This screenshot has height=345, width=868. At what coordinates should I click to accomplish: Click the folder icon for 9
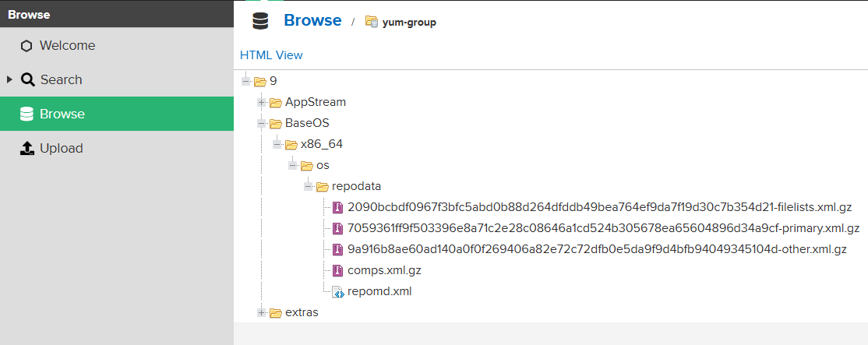tap(260, 81)
